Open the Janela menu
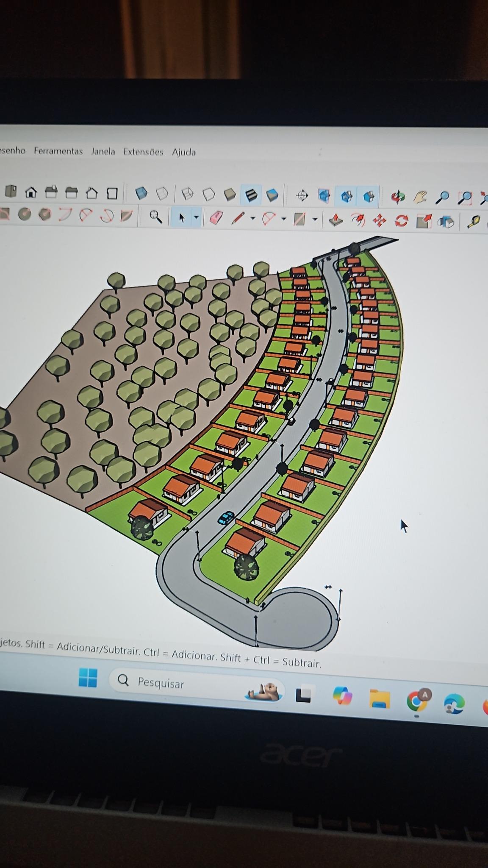The width and height of the screenshot is (488, 868). click(103, 151)
